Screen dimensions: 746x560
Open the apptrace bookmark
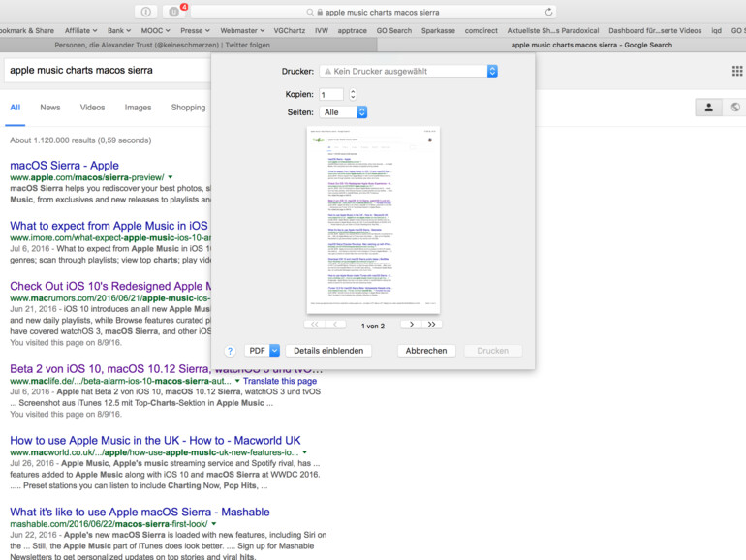352,30
